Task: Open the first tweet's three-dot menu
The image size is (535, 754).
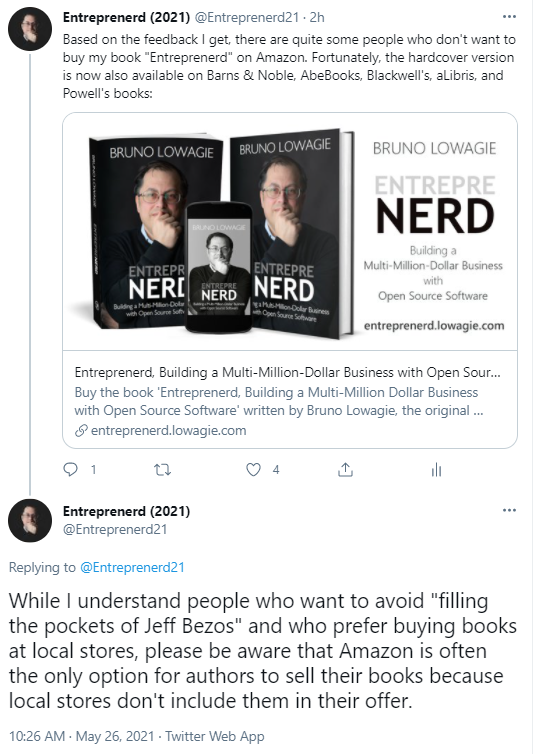Action: pos(509,17)
